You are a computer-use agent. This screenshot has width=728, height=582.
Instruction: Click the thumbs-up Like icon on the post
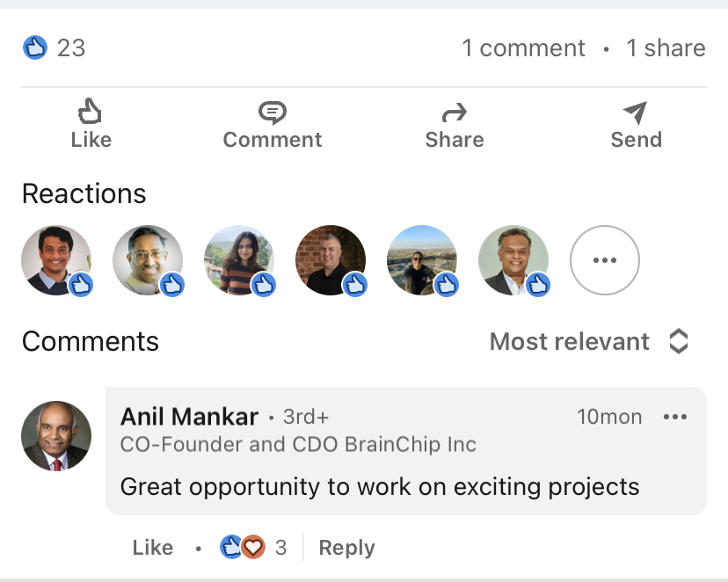(90, 111)
